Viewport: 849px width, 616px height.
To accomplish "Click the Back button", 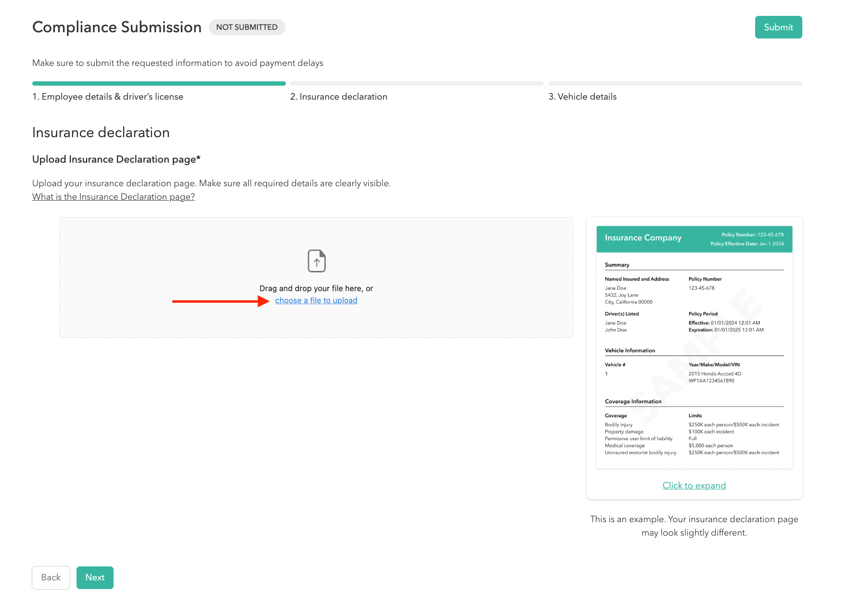I will [51, 577].
